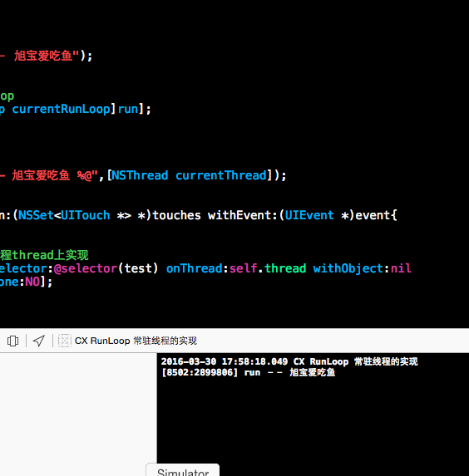Click currentThread in the NSLog line

[x=221, y=175]
